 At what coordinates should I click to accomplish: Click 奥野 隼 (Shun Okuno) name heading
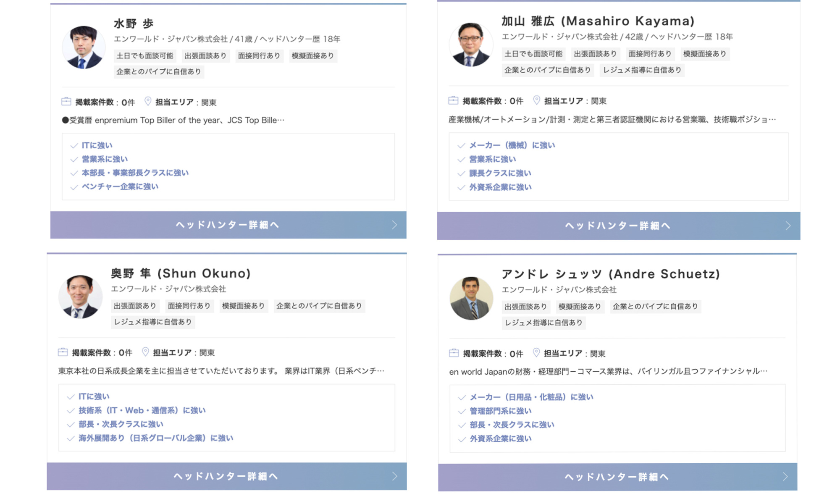181,274
